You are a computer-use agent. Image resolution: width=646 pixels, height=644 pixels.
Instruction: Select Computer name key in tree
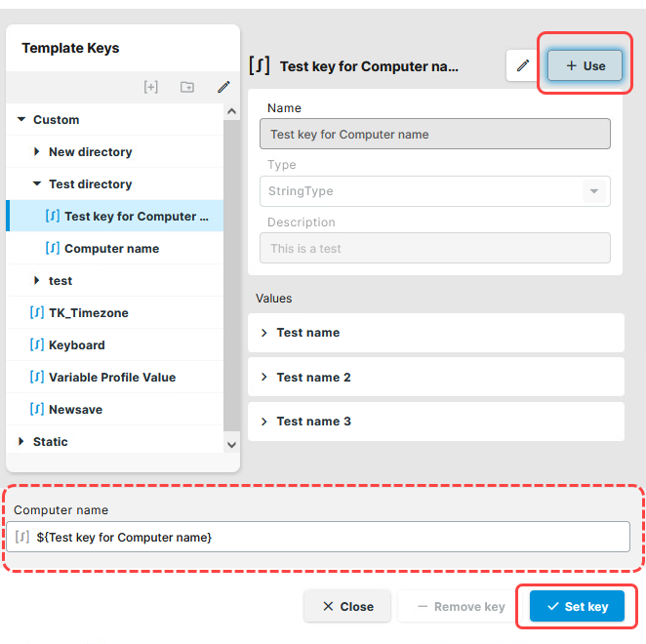111,249
